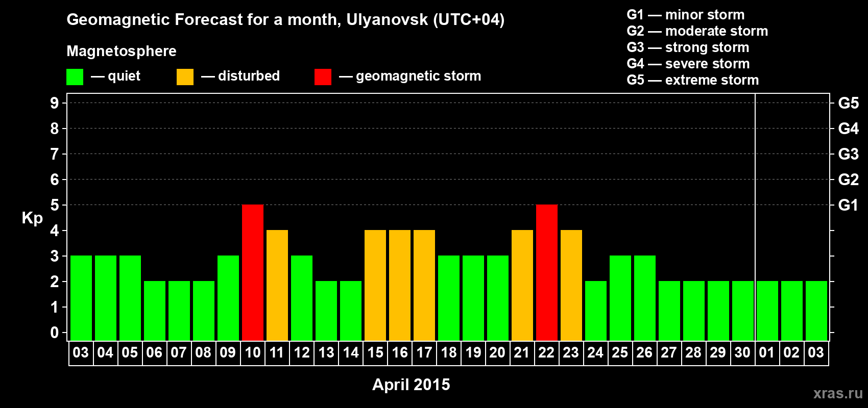Click the G3 label on the right axis
The image size is (868, 408).
pyautogui.click(x=849, y=154)
